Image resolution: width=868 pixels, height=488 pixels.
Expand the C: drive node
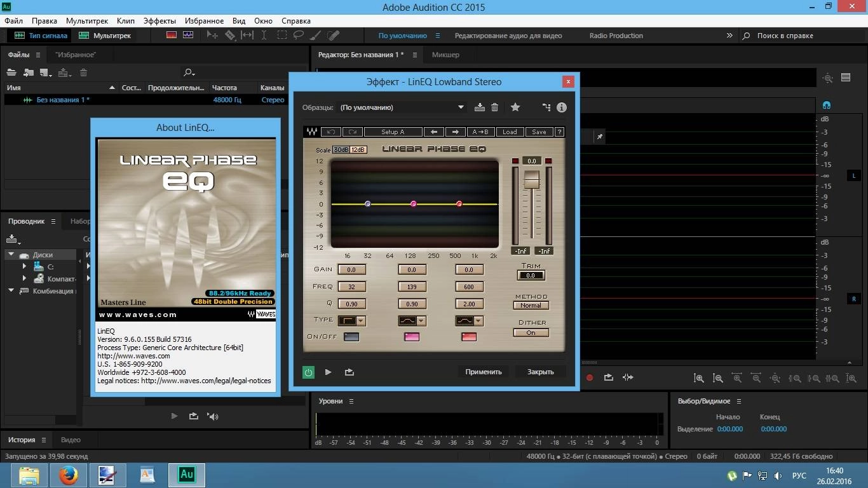click(24, 266)
